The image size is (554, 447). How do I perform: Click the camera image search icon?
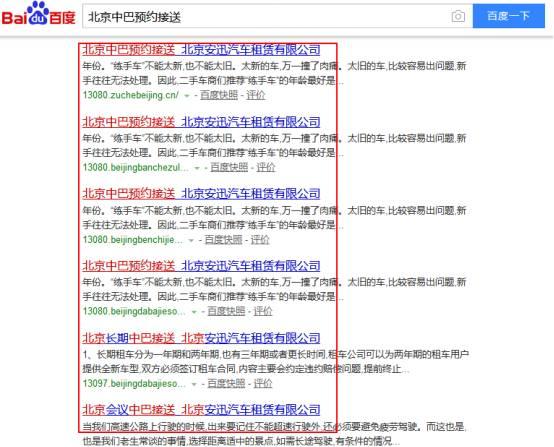[458, 16]
